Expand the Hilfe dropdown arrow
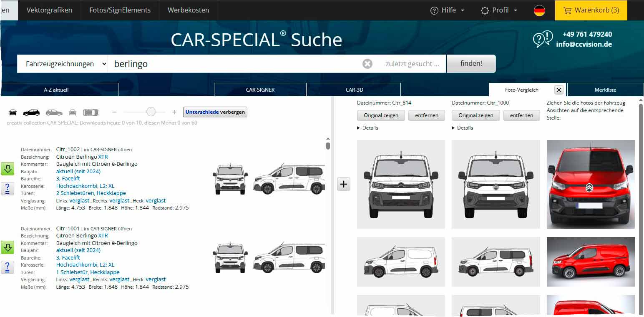Screen dimensions: 644x317 click(463, 10)
